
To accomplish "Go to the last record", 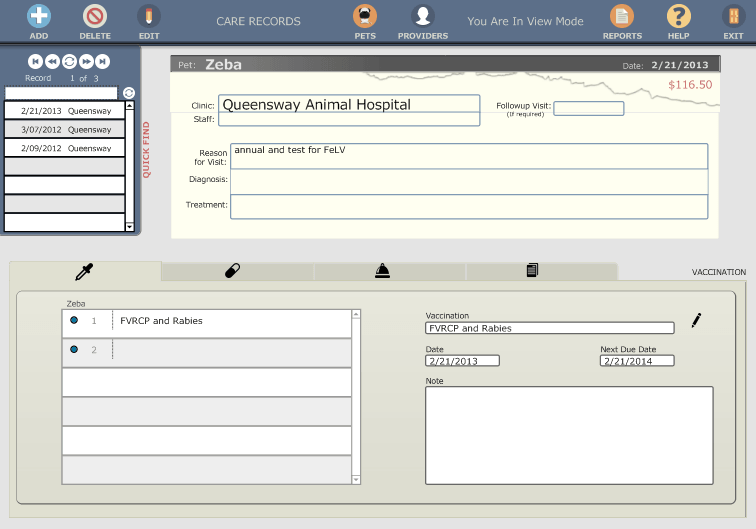I will coord(101,61).
